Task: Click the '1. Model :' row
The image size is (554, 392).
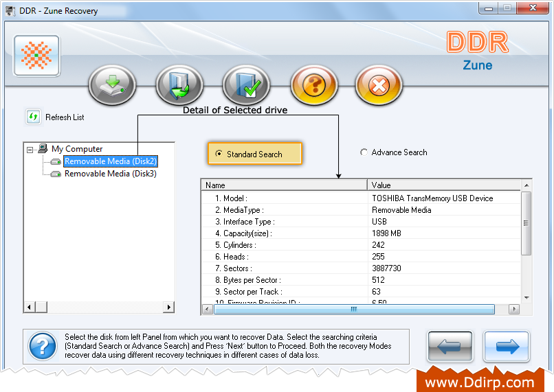Action: pos(361,198)
